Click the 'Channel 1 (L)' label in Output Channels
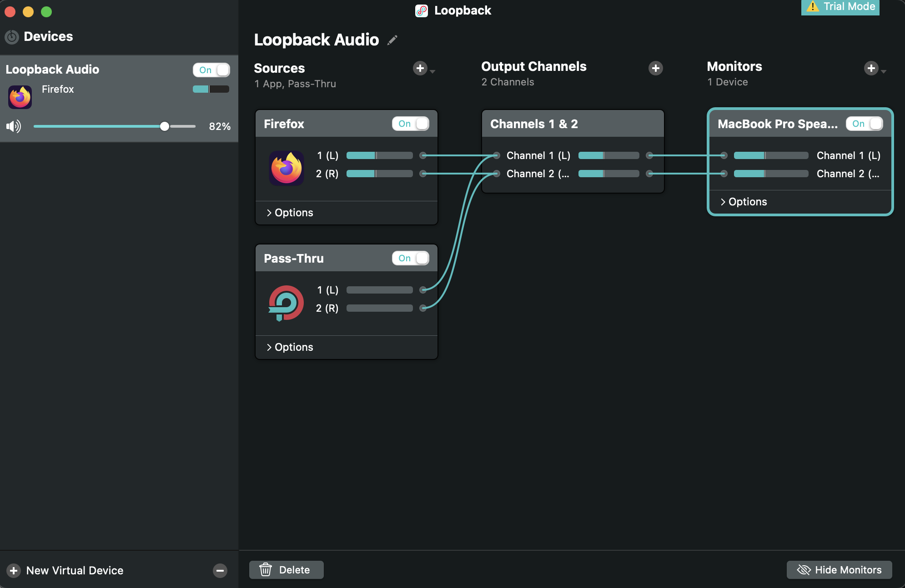Viewport: 905px width, 588px height. click(x=538, y=155)
